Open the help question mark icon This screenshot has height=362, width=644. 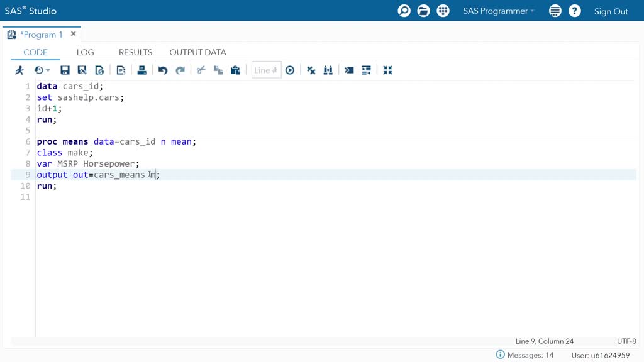(575, 11)
